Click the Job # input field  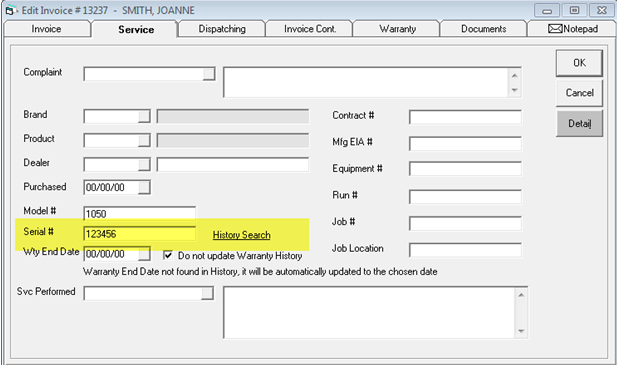tap(466, 223)
